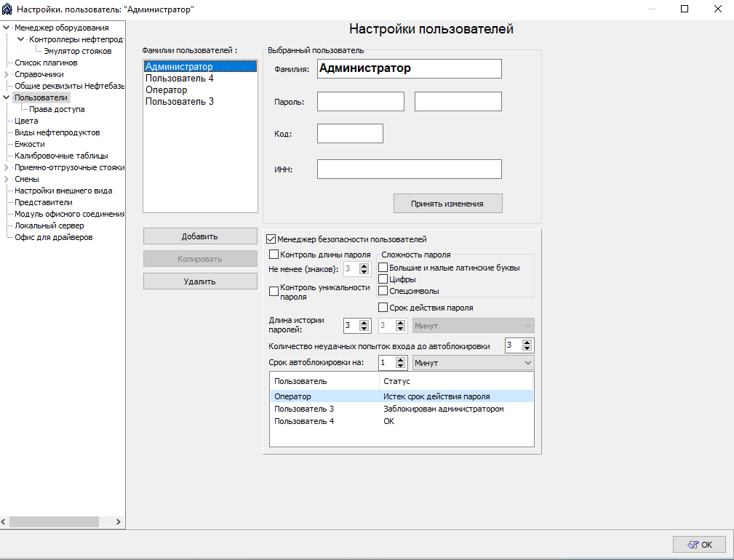Select Представители in the tree
This screenshot has height=560, width=734.
[44, 203]
